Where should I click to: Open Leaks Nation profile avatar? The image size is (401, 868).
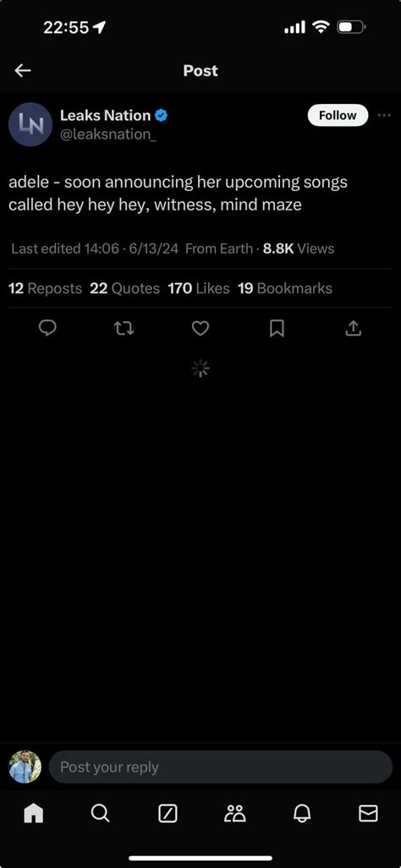pyautogui.click(x=30, y=124)
